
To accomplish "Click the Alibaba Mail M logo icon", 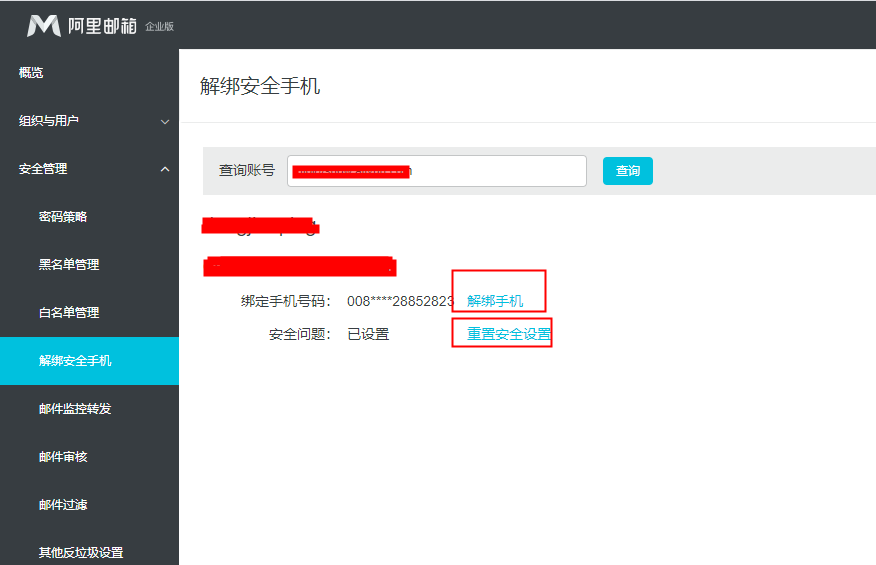I will pos(44,25).
